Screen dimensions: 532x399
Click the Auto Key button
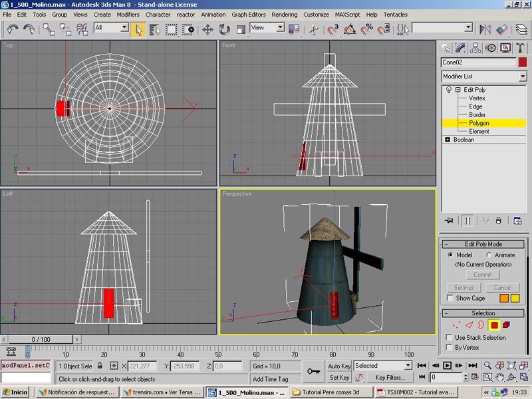pyautogui.click(x=339, y=366)
